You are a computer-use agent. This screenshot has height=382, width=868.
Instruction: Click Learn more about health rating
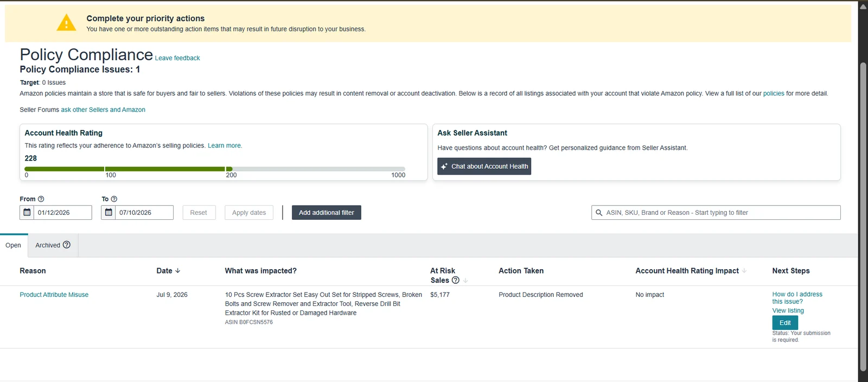click(225, 145)
